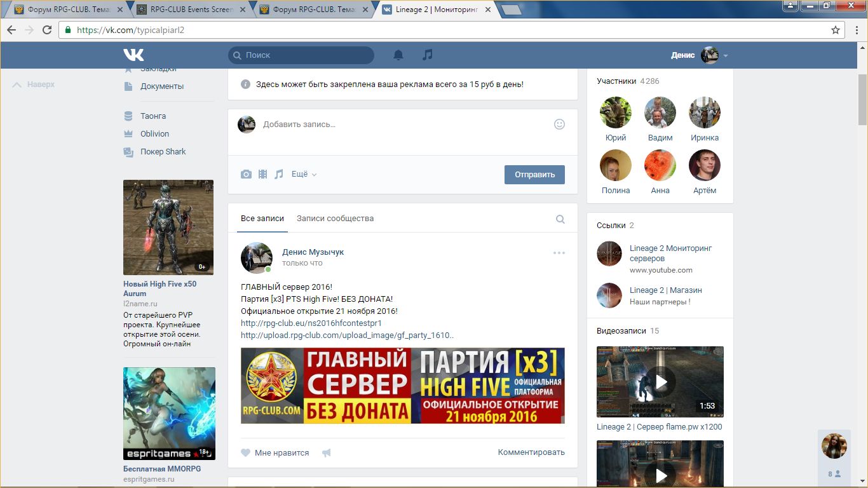The image size is (868, 488).
Task: Click armored warrior ad image
Action: pyautogui.click(x=168, y=227)
